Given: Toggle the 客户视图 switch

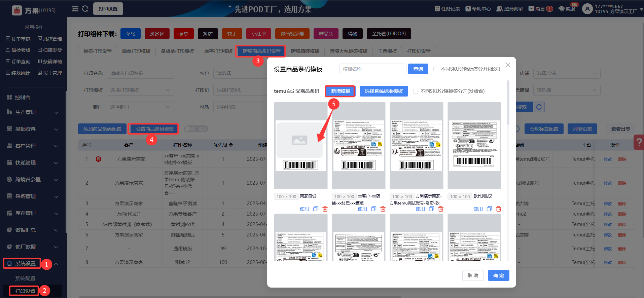Looking at the screenshot, I should coord(196,129).
